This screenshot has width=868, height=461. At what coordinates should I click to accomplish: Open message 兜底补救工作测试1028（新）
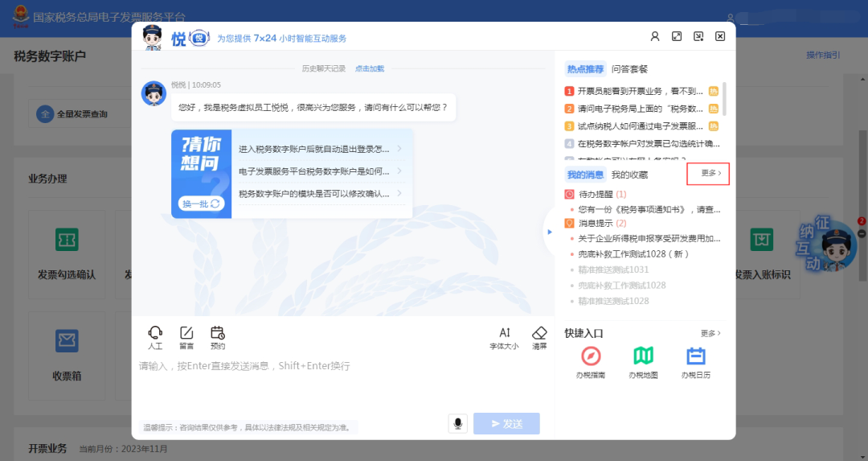coord(633,253)
